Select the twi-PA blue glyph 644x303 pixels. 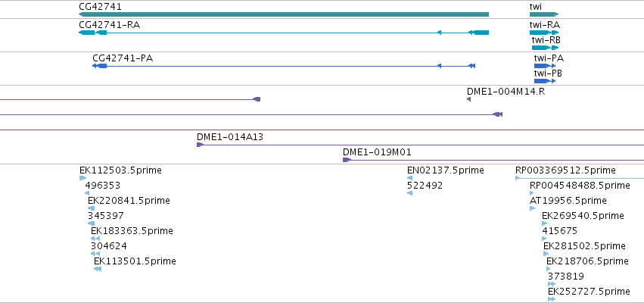[x=545, y=66]
